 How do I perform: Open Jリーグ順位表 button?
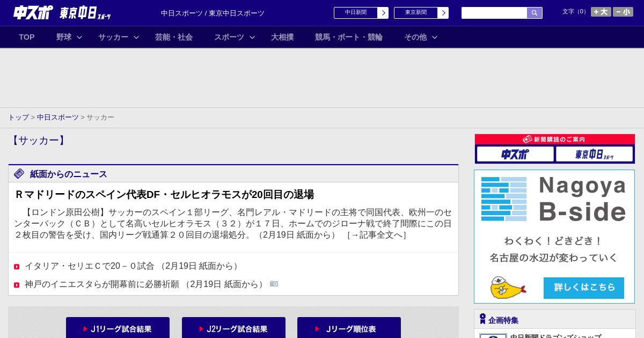[x=349, y=328]
